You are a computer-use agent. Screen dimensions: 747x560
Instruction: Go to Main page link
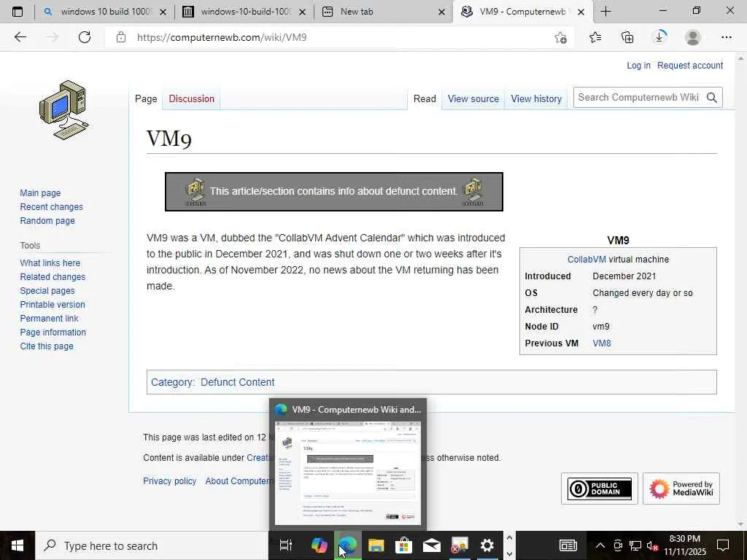pos(40,192)
